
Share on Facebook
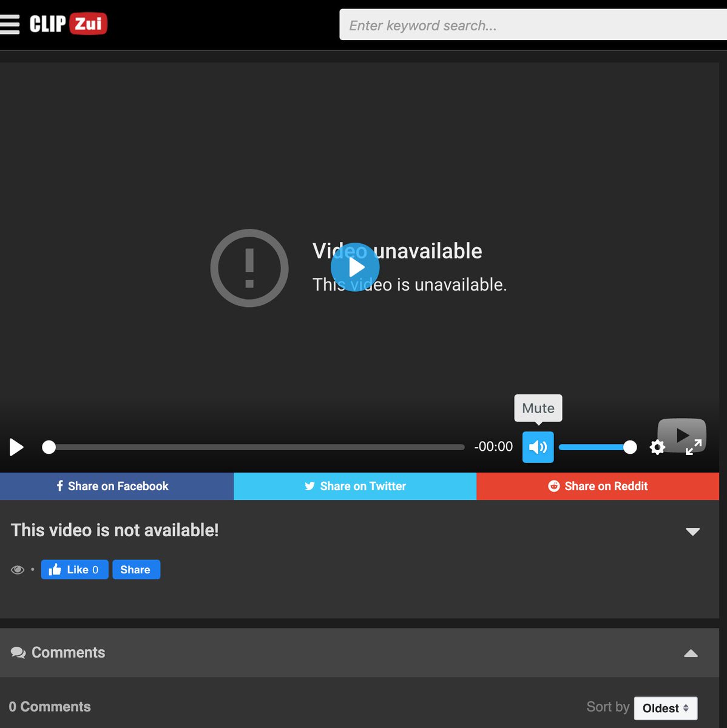tap(117, 486)
